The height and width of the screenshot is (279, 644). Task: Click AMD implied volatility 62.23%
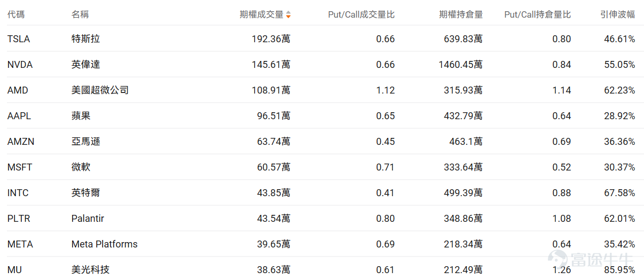pyautogui.click(x=620, y=90)
